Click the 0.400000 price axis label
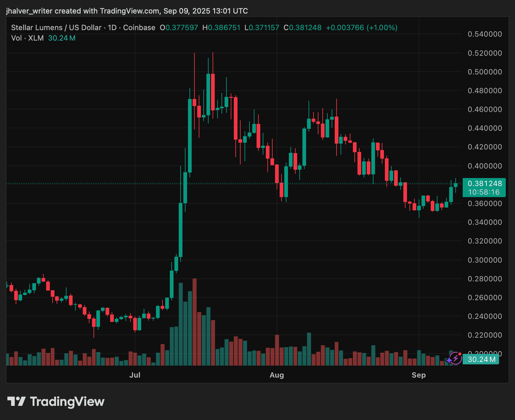 click(x=485, y=166)
